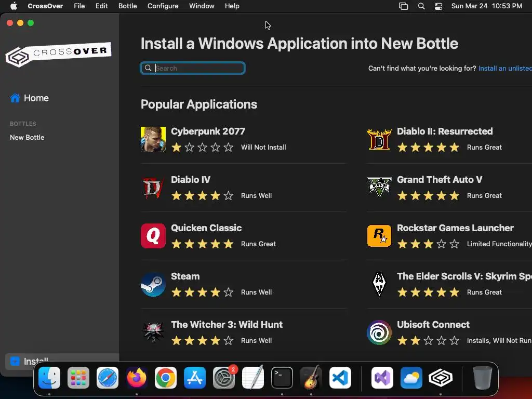
Task: Click Spotlight search in the menu bar
Action: tap(421, 6)
